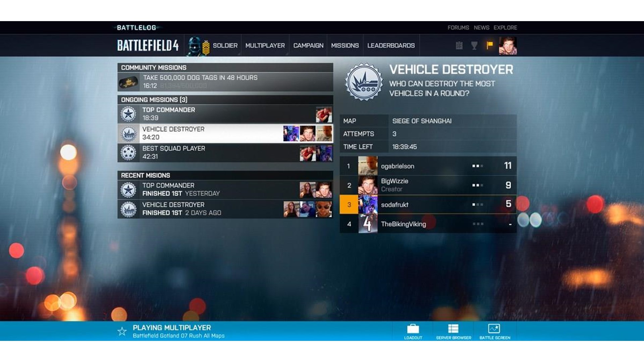Image resolution: width=644 pixels, height=362 pixels.
Task: Open BigWizzie's profile name
Action: click(x=395, y=181)
